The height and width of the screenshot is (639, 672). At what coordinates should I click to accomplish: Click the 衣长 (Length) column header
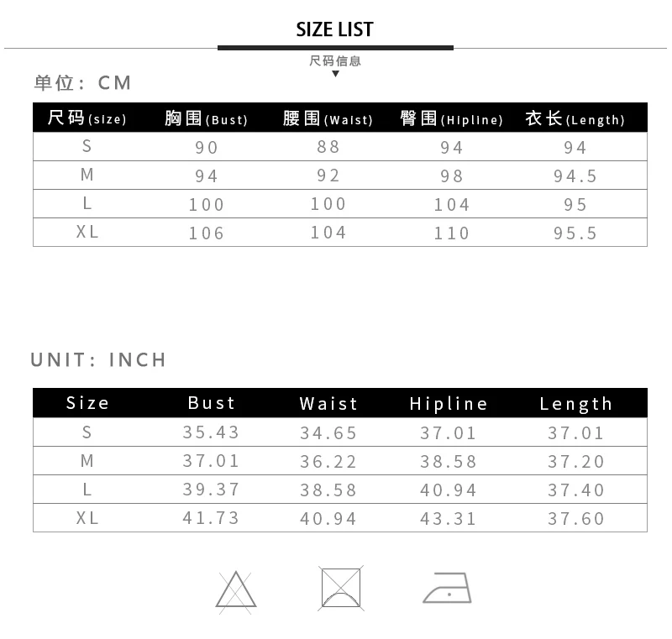(x=575, y=118)
